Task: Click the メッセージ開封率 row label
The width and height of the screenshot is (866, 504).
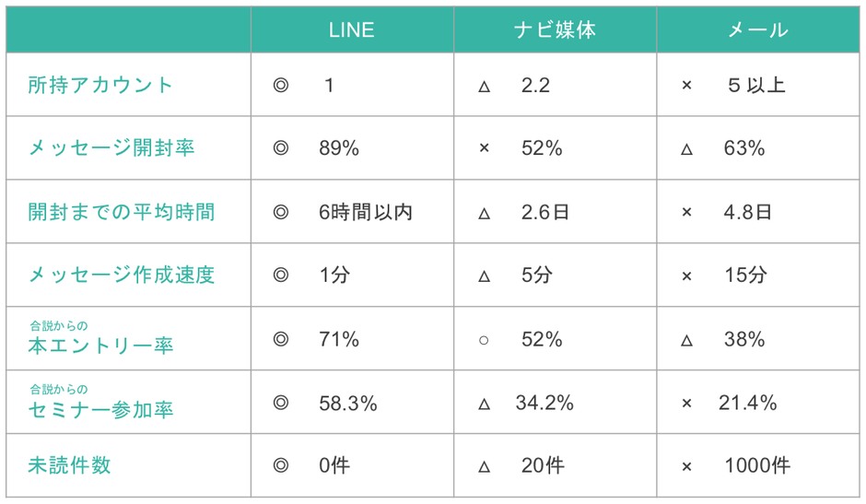Action: pyautogui.click(x=111, y=148)
